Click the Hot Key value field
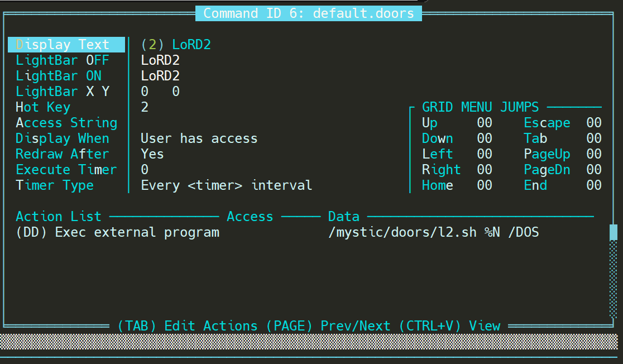The height and width of the screenshot is (364, 623). pyautogui.click(x=144, y=107)
